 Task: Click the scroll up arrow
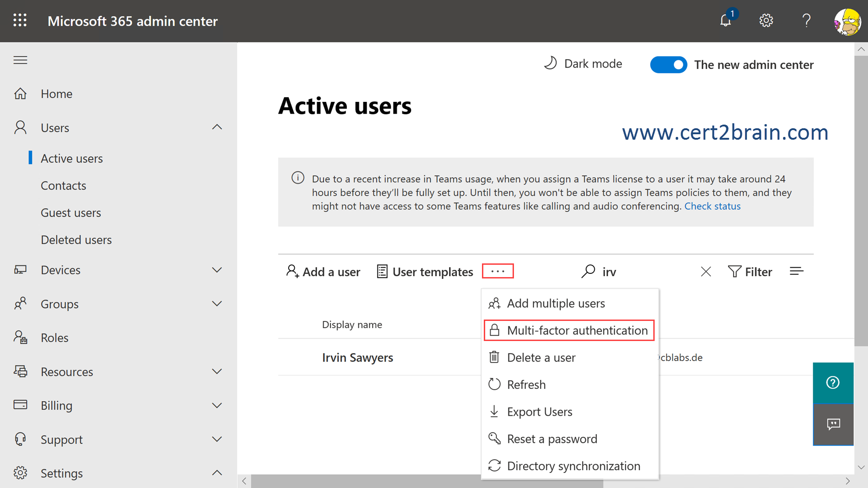861,49
